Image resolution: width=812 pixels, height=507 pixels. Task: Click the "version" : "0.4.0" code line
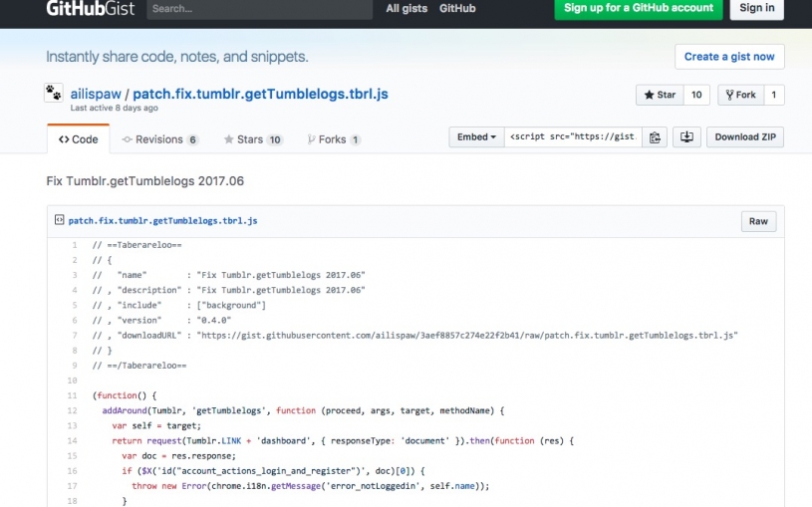click(x=162, y=321)
